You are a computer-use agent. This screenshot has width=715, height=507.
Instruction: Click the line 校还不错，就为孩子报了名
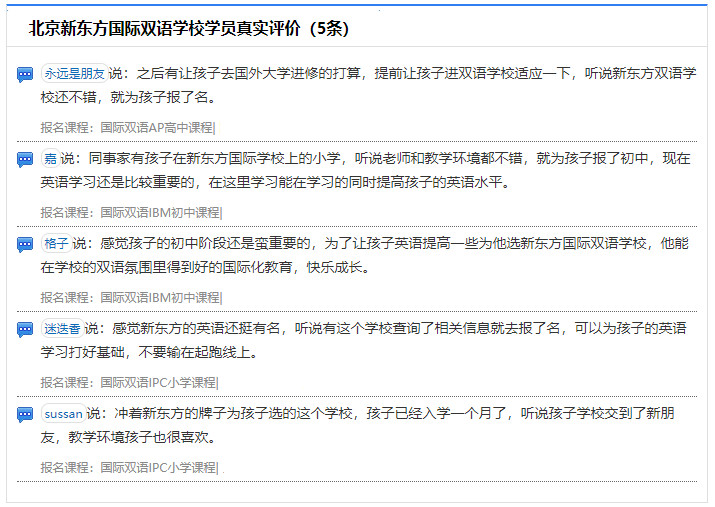coord(128,98)
